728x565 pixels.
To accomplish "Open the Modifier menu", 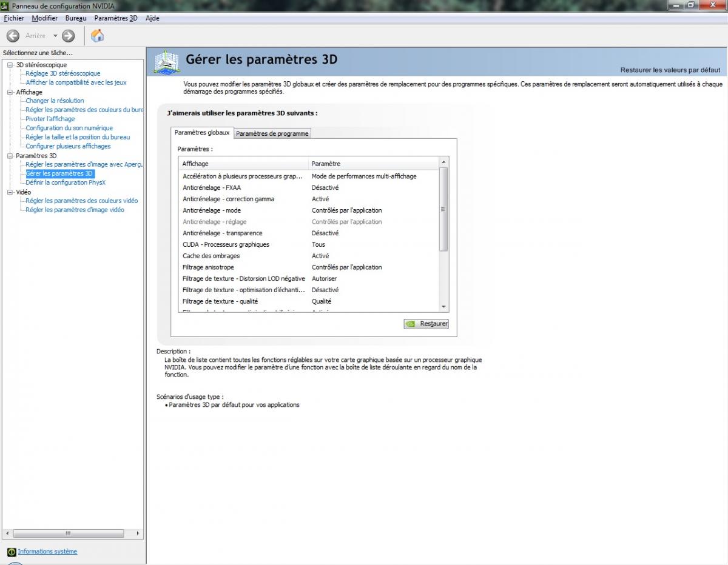I will tap(44, 18).
